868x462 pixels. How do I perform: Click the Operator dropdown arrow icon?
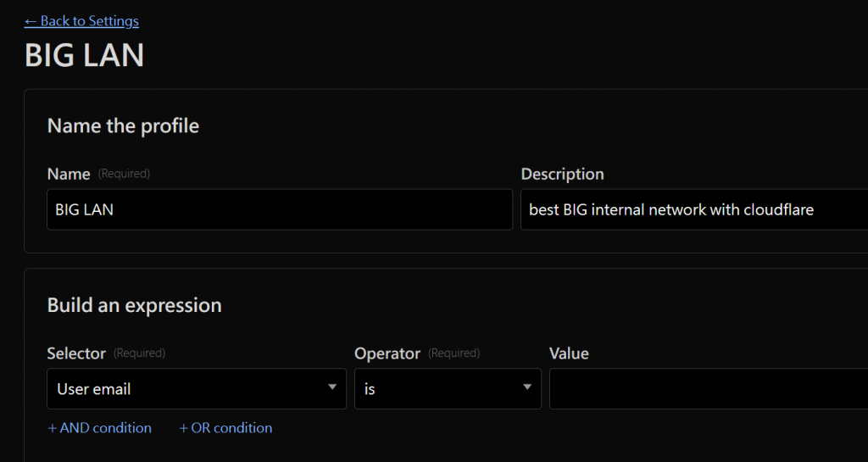(526, 388)
